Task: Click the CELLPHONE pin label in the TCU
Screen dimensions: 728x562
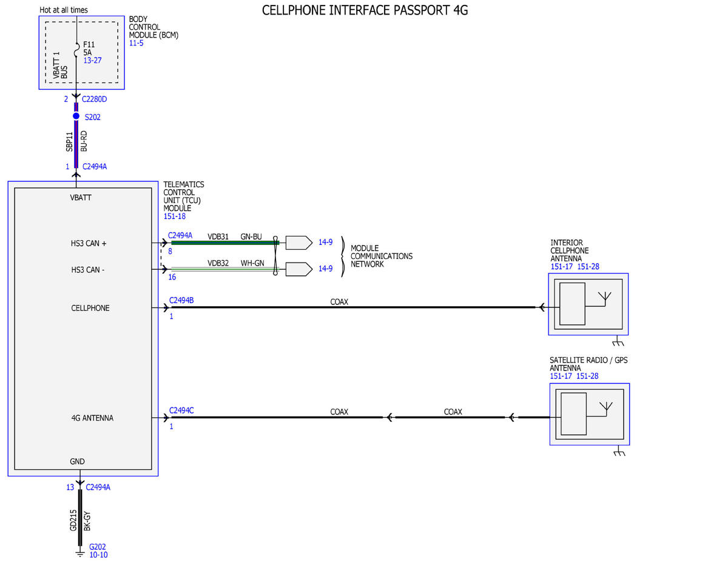Action: [x=90, y=308]
